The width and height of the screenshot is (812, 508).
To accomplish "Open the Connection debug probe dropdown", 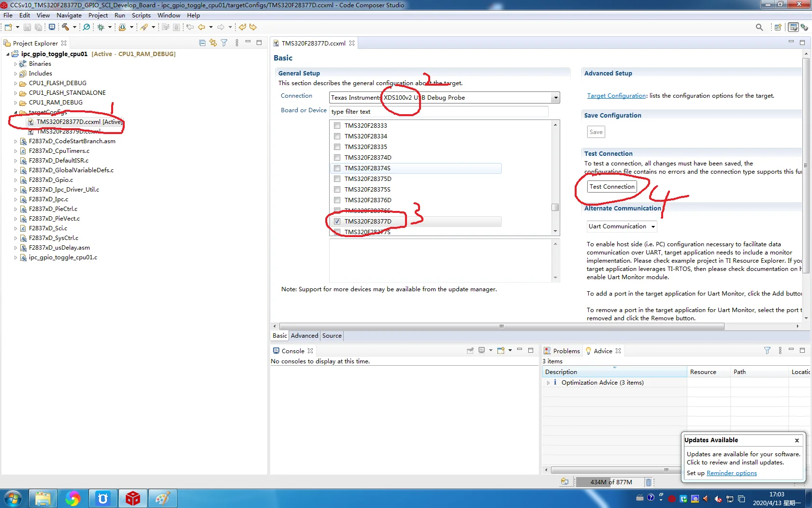I will 556,98.
